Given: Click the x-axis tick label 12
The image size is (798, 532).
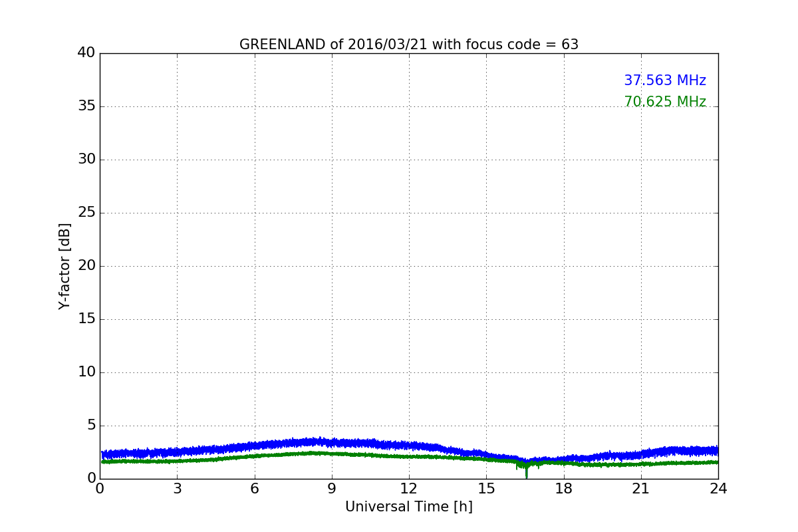Looking at the screenshot, I should click(x=409, y=489).
